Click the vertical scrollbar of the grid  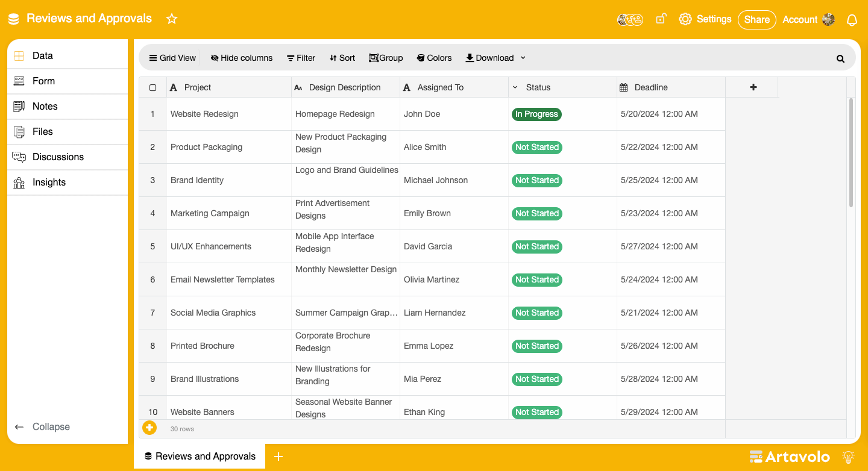coord(851,153)
